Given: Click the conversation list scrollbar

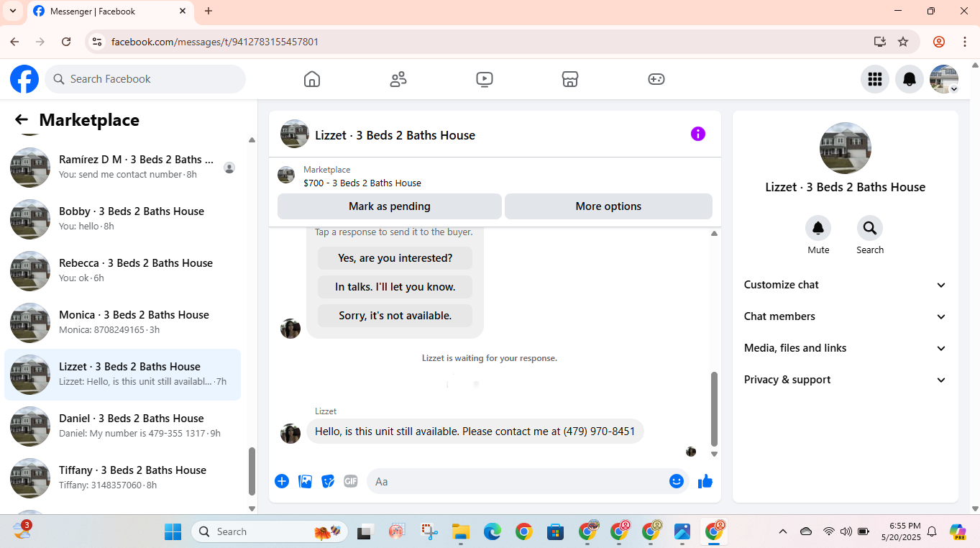Looking at the screenshot, I should click(x=252, y=472).
